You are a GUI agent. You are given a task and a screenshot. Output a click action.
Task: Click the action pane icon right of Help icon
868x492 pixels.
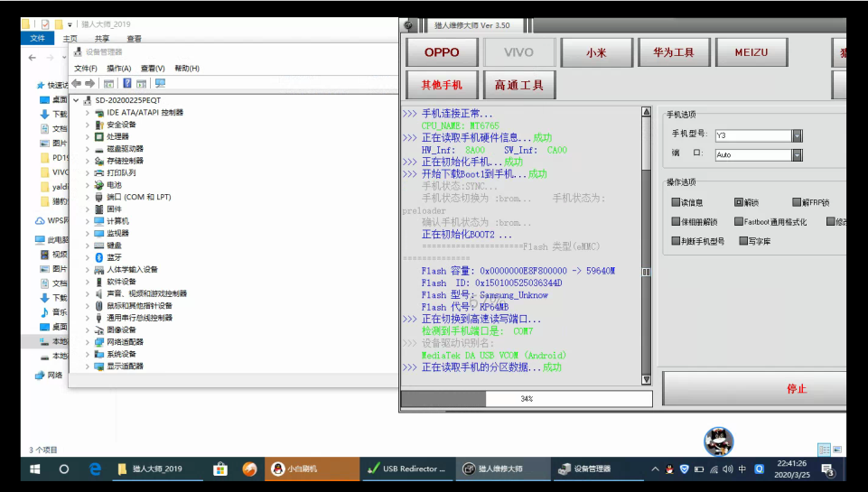[x=141, y=84]
